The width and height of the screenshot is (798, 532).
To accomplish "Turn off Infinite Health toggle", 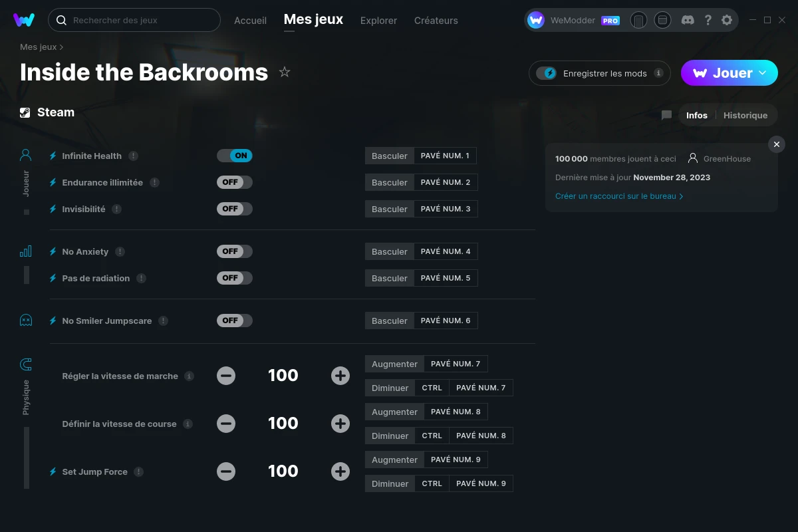I will pos(235,156).
